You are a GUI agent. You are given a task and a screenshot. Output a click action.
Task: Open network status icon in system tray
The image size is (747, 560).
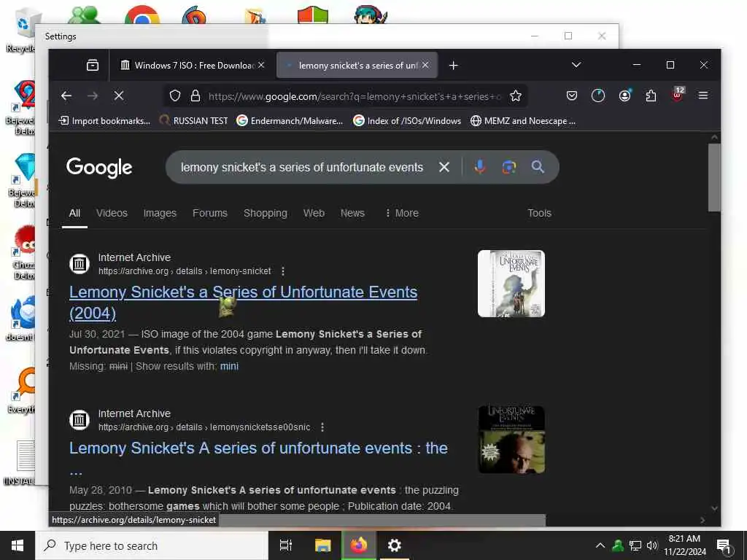click(635, 545)
